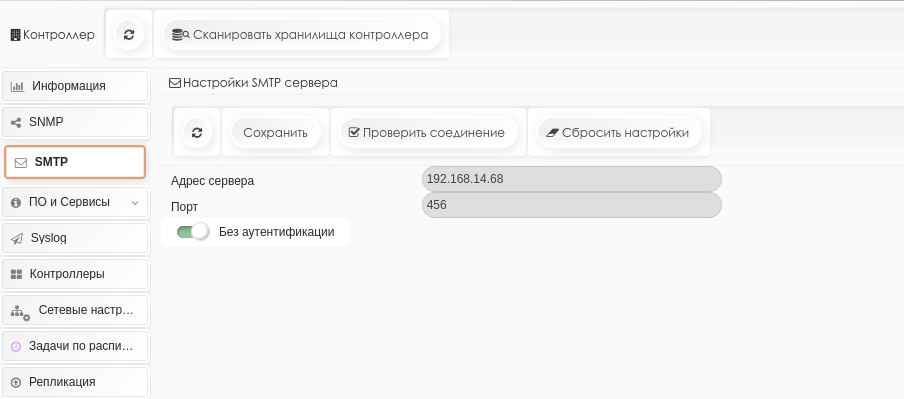
Task: Click Проверить соединение button
Action: [428, 133]
